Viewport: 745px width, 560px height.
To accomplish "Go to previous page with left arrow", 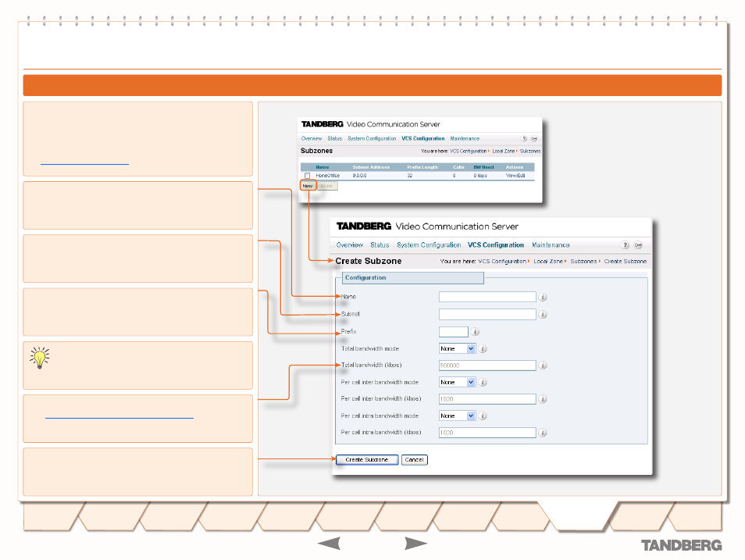I will pyautogui.click(x=330, y=544).
